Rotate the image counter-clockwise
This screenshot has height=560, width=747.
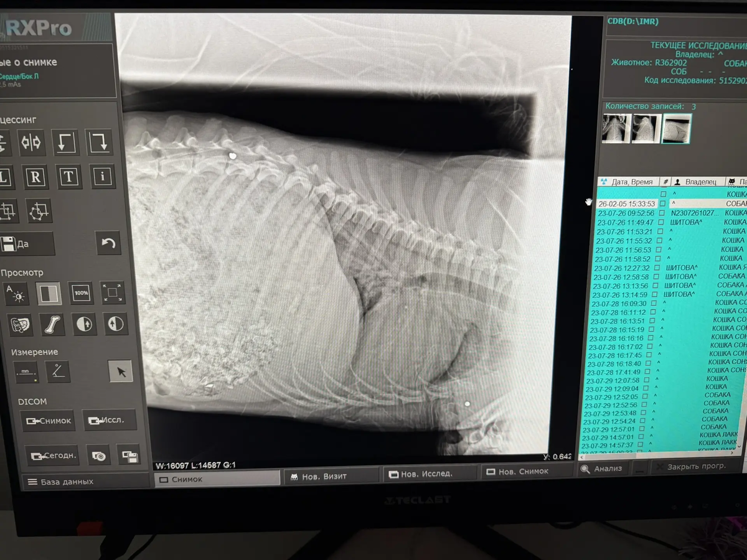coord(65,142)
